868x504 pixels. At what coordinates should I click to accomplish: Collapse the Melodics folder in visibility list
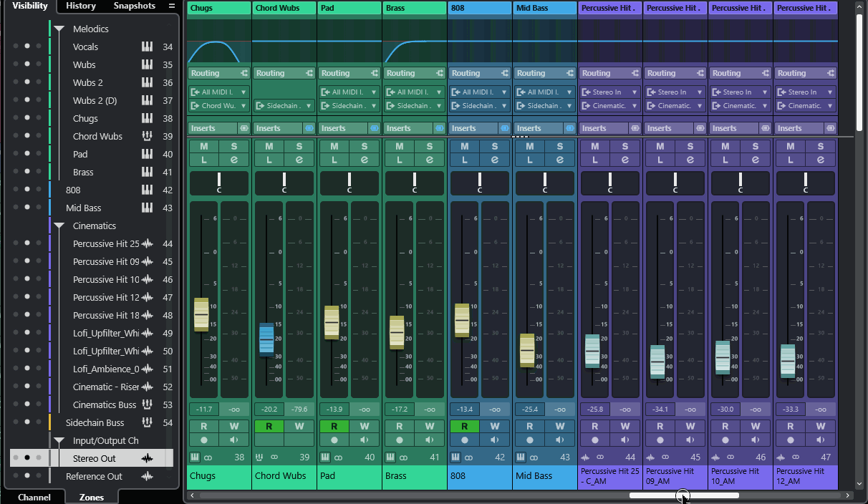point(59,29)
